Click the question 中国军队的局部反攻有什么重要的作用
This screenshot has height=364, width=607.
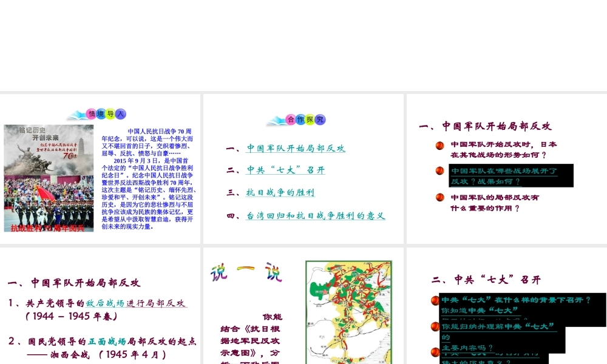pos(495,203)
